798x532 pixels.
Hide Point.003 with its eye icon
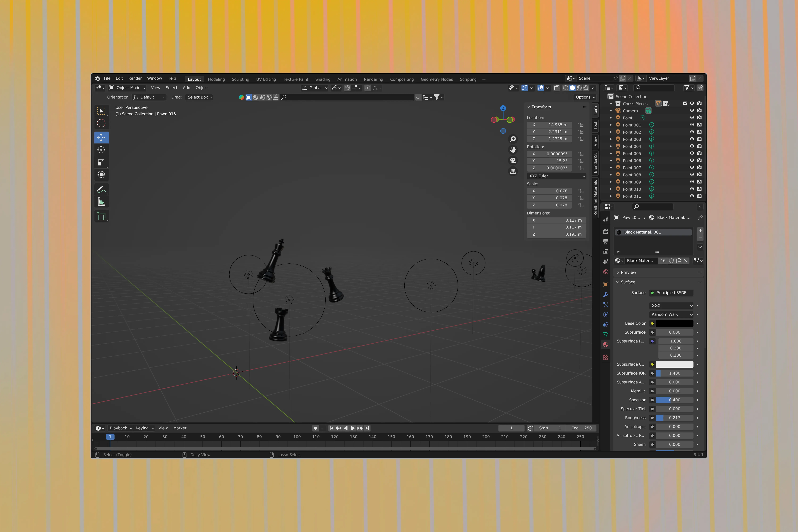(692, 139)
